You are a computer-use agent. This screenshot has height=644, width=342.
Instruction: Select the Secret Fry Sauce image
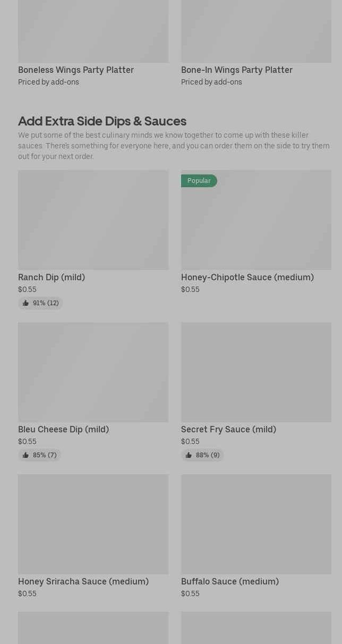coord(256,372)
